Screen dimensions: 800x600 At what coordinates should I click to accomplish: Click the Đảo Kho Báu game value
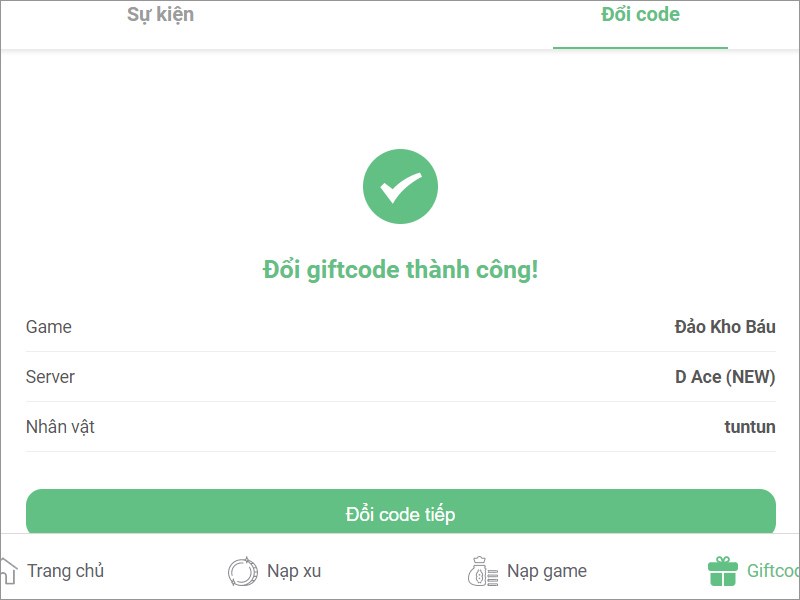pyautogui.click(x=725, y=327)
